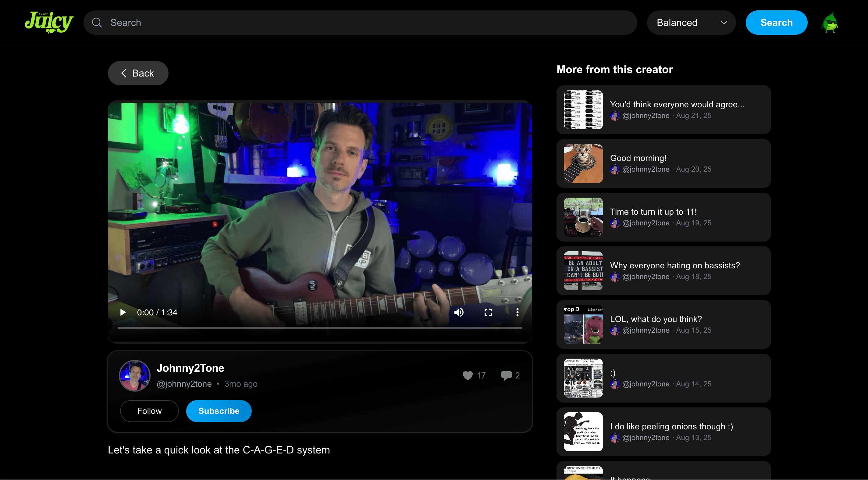The width and height of the screenshot is (868, 480).
Task: Click the bassist sign thumbnail
Action: tap(583, 271)
